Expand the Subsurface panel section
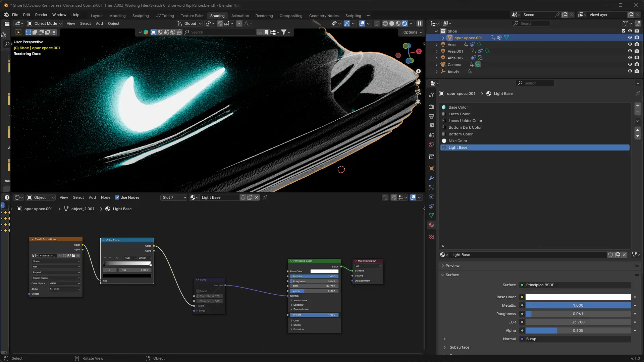The height and width of the screenshot is (362, 644). [x=459, y=347]
